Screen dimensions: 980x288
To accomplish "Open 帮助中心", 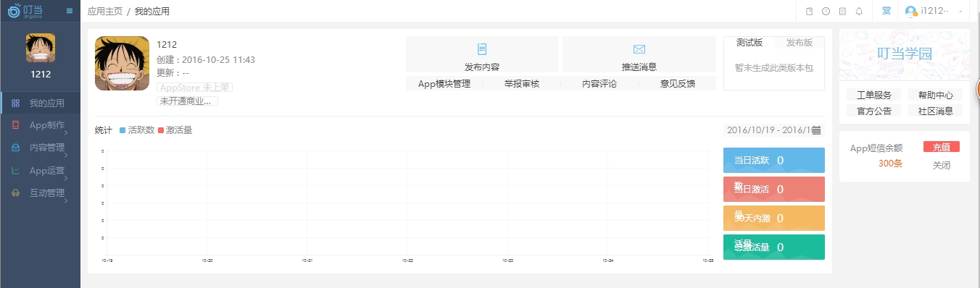I will pyautogui.click(x=935, y=95).
